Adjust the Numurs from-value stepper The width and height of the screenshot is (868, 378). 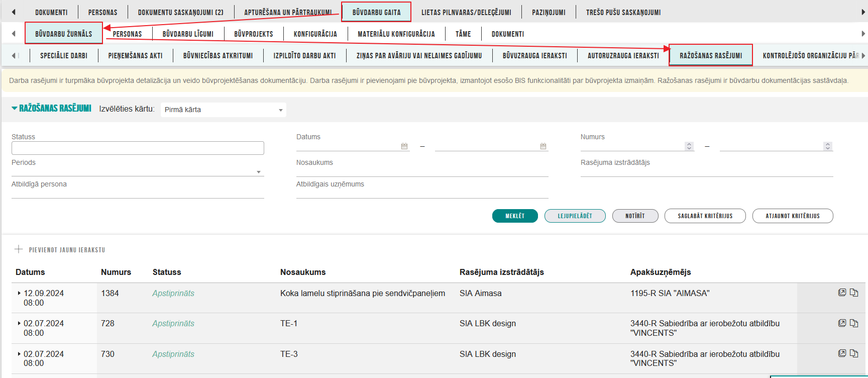pos(689,146)
